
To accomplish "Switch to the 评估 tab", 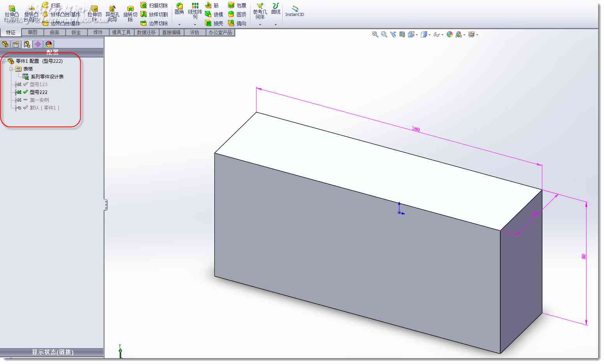I will click(195, 32).
